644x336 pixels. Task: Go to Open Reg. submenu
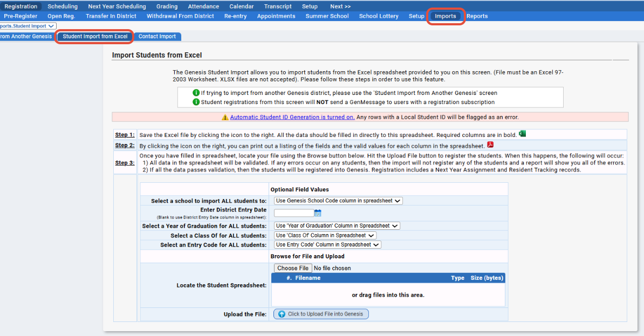[x=61, y=16]
